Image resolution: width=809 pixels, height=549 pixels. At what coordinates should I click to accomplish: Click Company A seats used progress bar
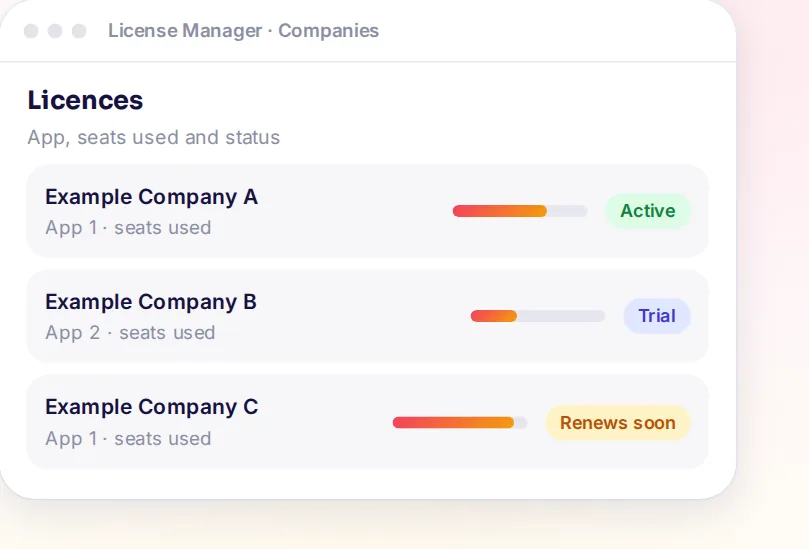[x=520, y=211]
